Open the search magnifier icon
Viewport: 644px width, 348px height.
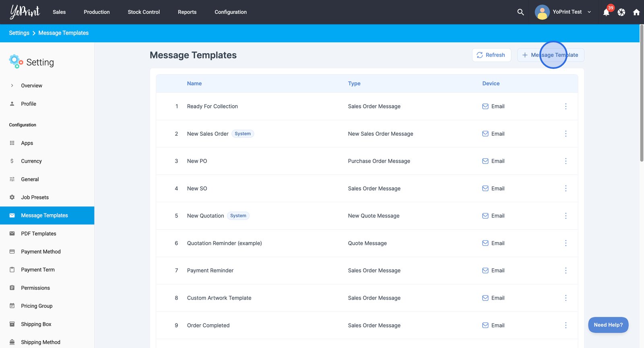520,12
